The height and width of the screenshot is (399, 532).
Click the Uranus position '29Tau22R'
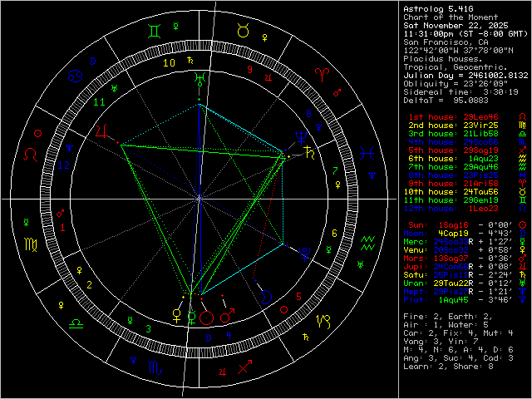click(x=453, y=283)
